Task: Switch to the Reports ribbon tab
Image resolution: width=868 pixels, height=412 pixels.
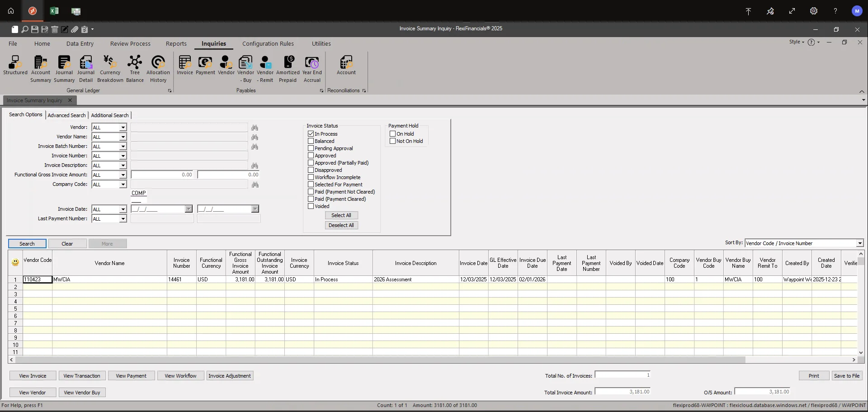Action: (176, 43)
